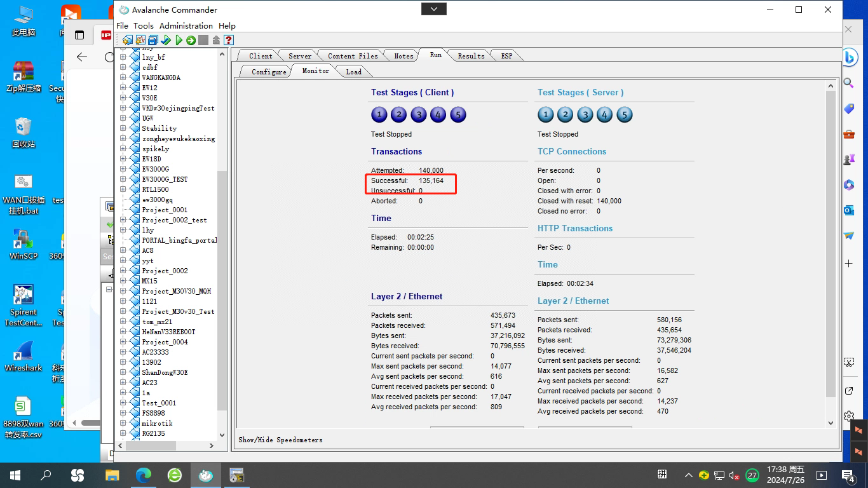Viewport: 868px width, 488px height.
Task: Open WinSCP desktop shortcut
Action: click(24, 244)
